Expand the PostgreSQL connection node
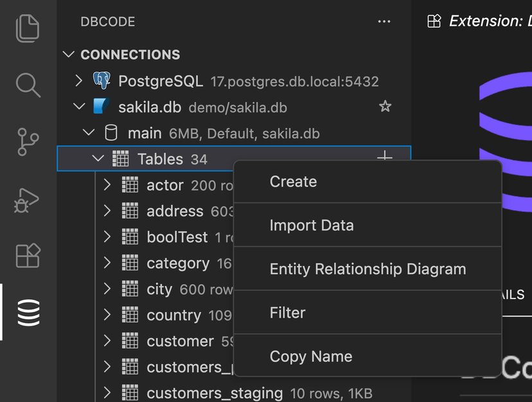This screenshot has height=402, width=532. [x=78, y=81]
